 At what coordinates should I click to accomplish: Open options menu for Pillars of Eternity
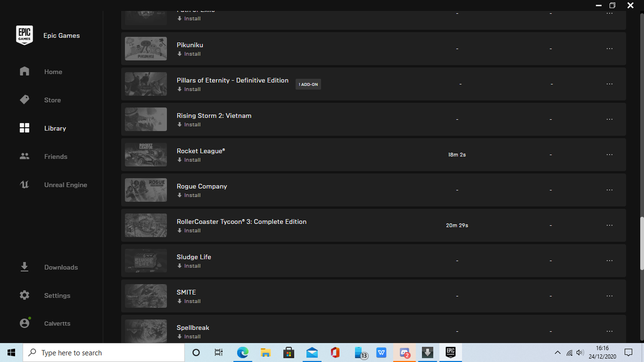coord(609,84)
